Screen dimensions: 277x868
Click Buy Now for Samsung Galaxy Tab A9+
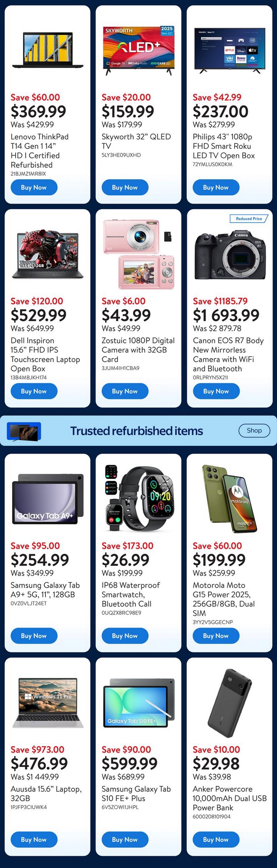(x=34, y=636)
